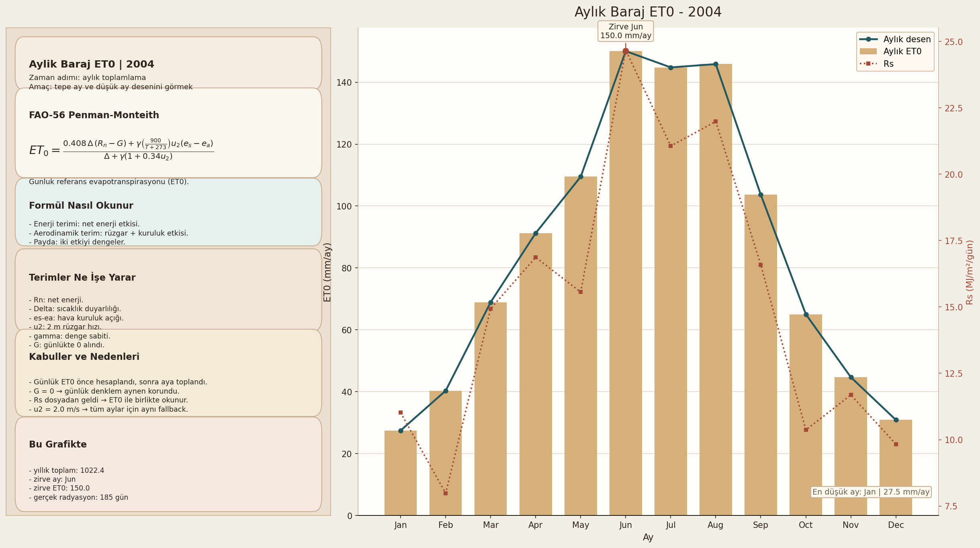
Task: Click the May Rs square marker
Action: coord(581,292)
